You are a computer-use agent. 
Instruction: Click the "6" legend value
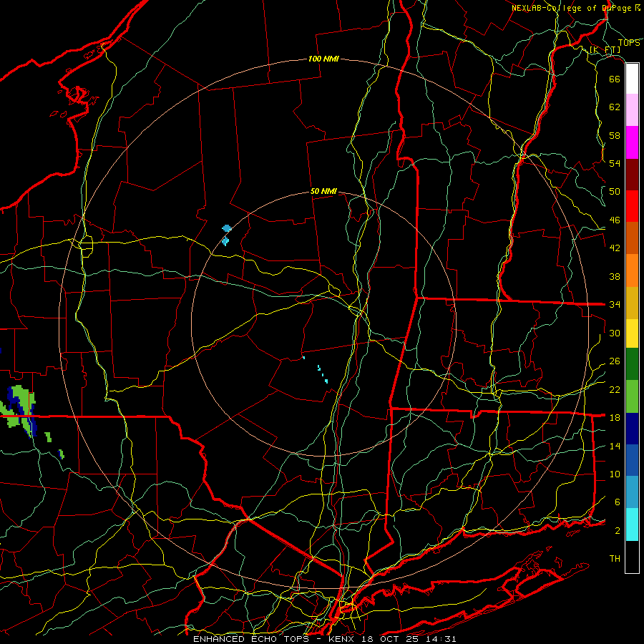click(x=617, y=502)
